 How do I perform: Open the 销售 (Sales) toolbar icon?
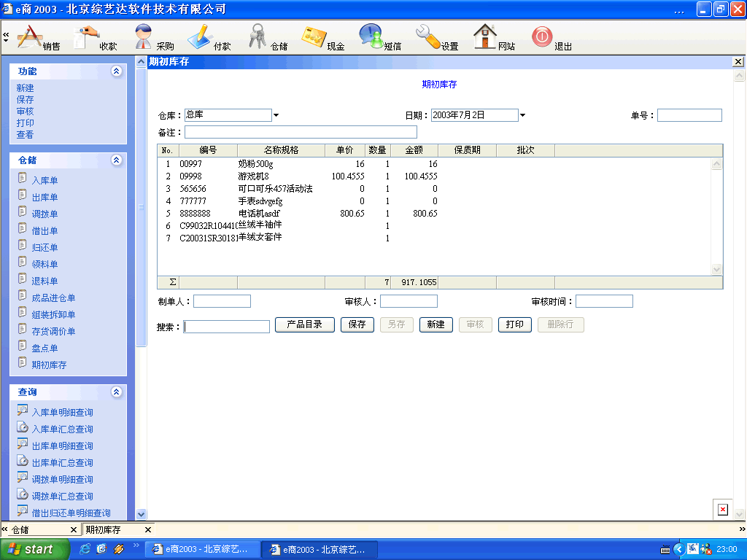coord(31,36)
